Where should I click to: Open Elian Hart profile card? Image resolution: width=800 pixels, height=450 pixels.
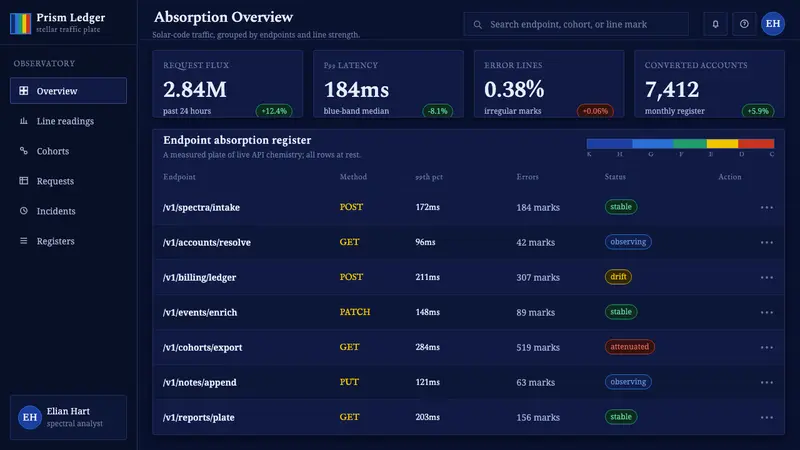(68, 417)
